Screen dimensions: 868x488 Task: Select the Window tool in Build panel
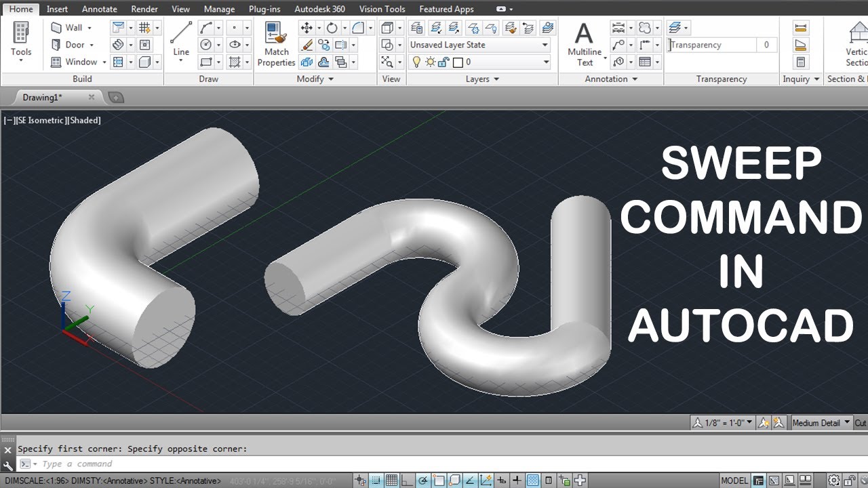tap(73, 62)
